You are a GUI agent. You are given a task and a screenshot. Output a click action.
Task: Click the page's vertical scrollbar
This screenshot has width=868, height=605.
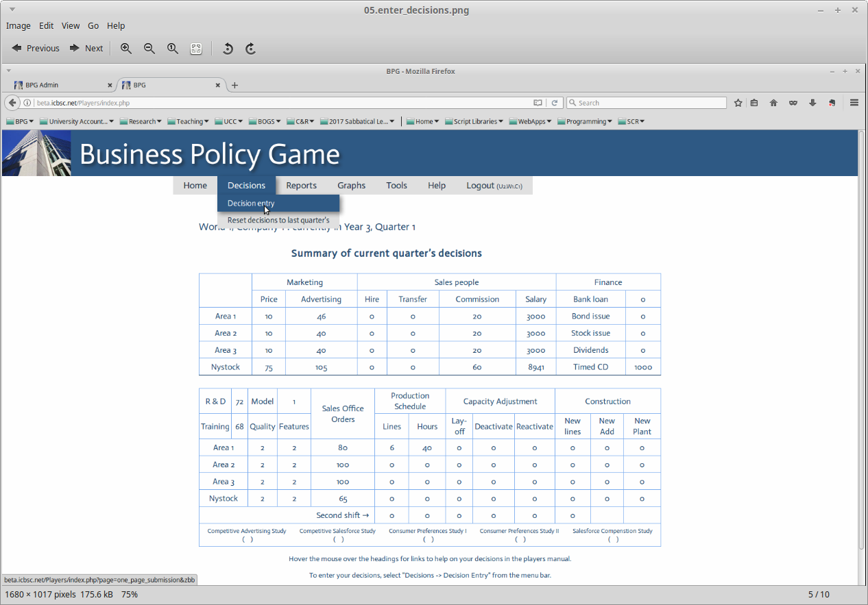(x=862, y=343)
